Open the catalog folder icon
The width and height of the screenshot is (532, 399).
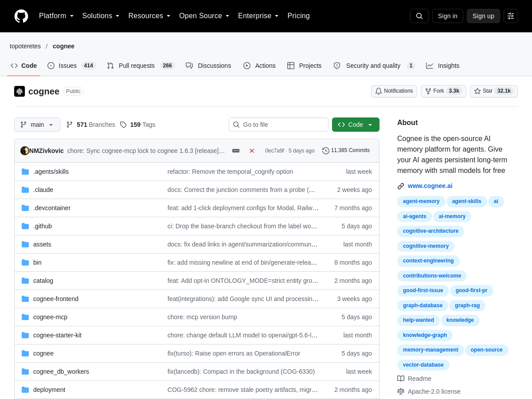25,281
